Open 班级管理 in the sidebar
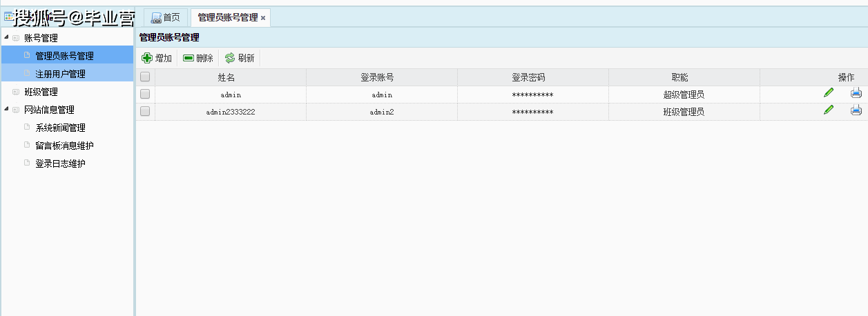The image size is (868, 316). (41, 92)
